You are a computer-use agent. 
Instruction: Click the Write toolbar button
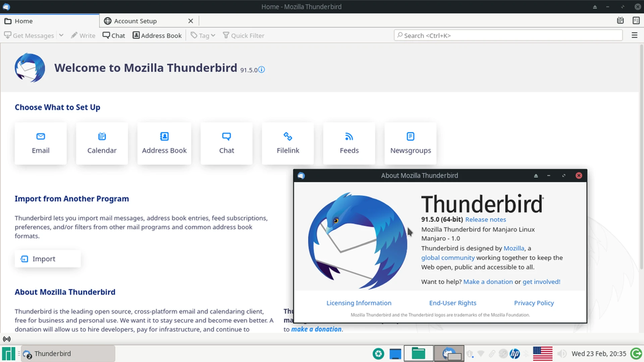coord(83,35)
